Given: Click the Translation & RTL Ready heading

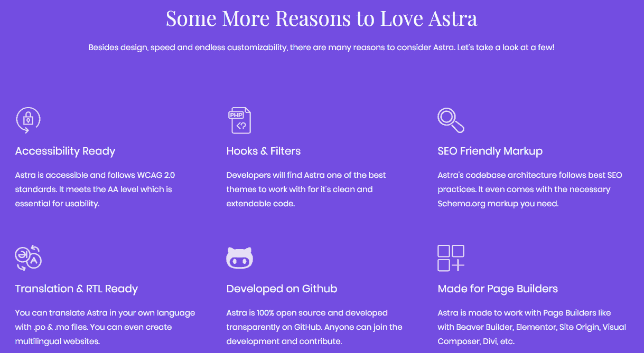Looking at the screenshot, I should click(76, 289).
